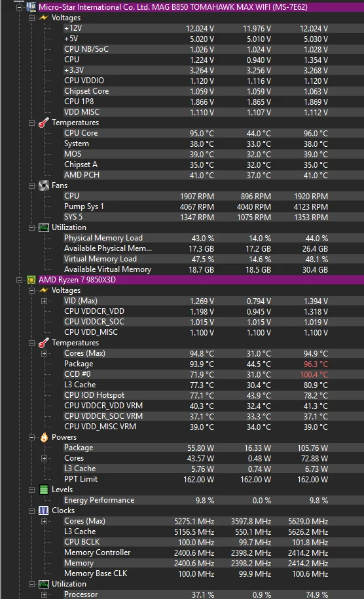Select the System temperature row

point(213,144)
